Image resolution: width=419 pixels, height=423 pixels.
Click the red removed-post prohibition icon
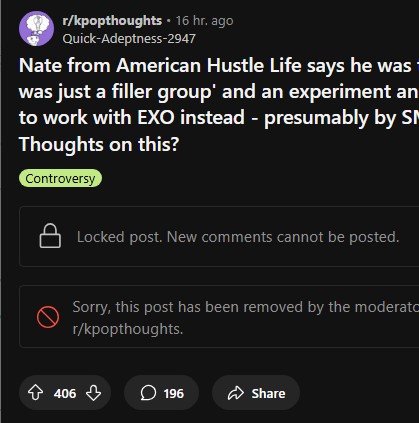[48, 317]
